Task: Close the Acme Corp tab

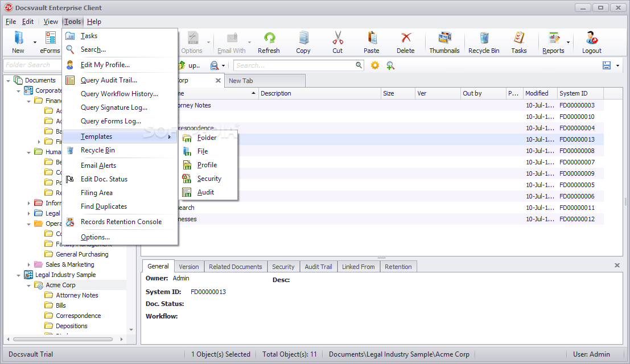Action: pos(218,80)
